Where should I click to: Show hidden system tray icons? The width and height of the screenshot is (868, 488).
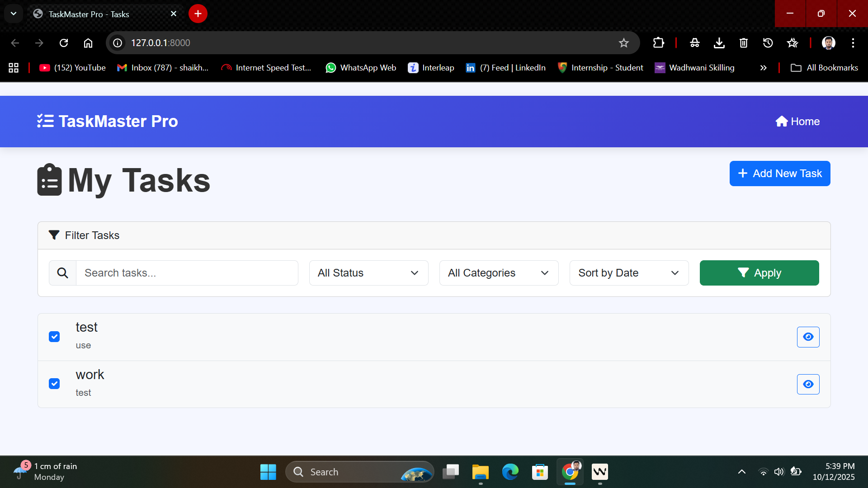(x=742, y=472)
